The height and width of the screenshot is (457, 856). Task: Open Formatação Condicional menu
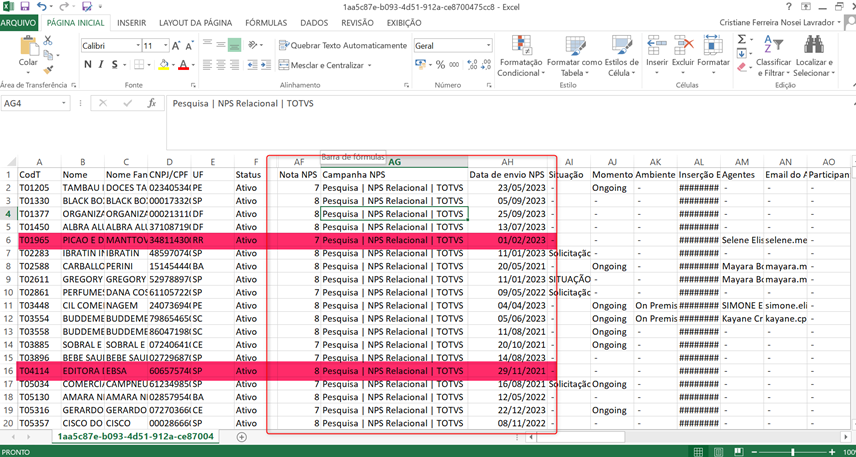coord(521,57)
